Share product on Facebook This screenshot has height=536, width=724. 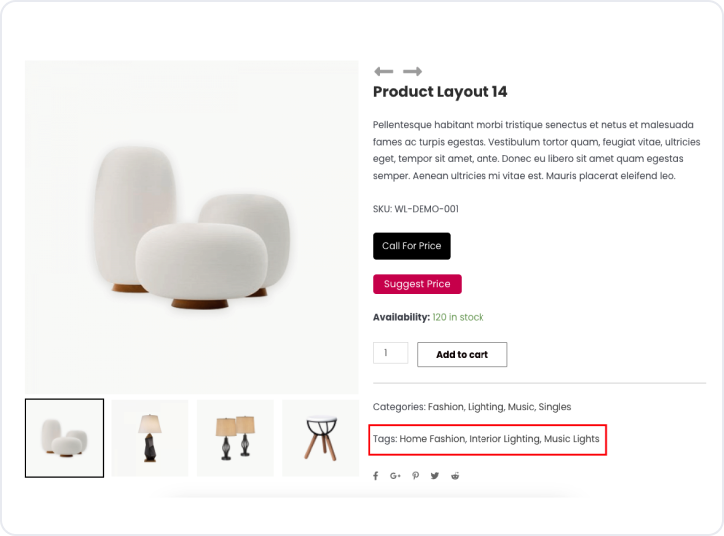pos(376,476)
